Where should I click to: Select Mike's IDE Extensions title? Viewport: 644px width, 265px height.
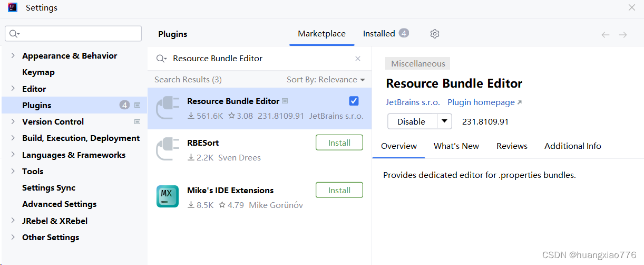(230, 191)
